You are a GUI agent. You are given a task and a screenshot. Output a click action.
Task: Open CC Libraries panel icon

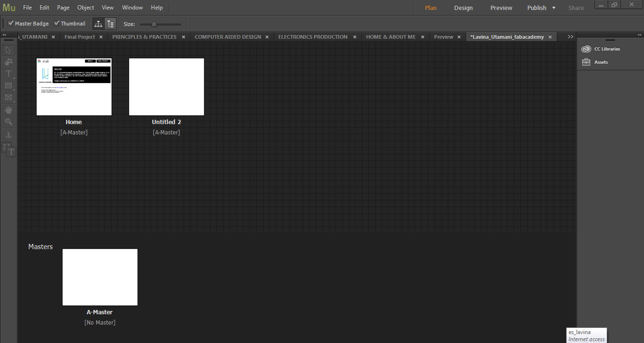click(x=586, y=49)
